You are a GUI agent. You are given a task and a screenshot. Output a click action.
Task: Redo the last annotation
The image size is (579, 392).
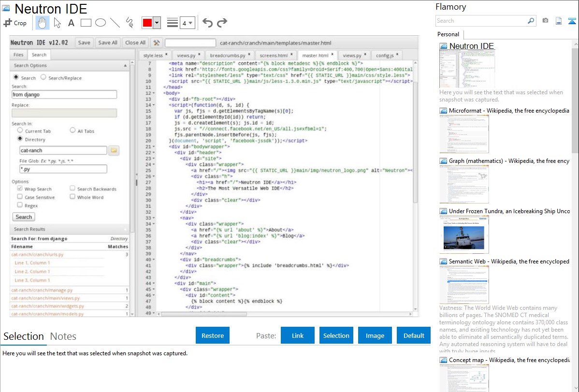coord(222,23)
